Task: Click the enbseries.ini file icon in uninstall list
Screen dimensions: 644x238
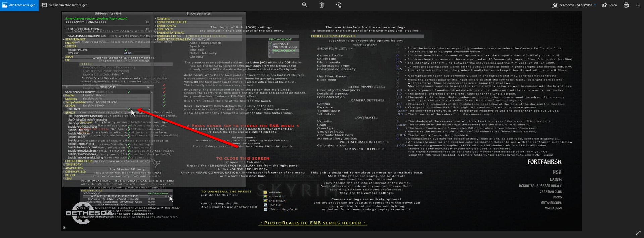Action: [x=265, y=201]
